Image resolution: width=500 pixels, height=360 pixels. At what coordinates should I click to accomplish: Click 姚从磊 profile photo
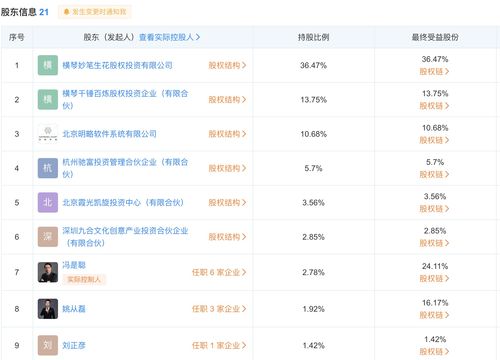(48, 309)
